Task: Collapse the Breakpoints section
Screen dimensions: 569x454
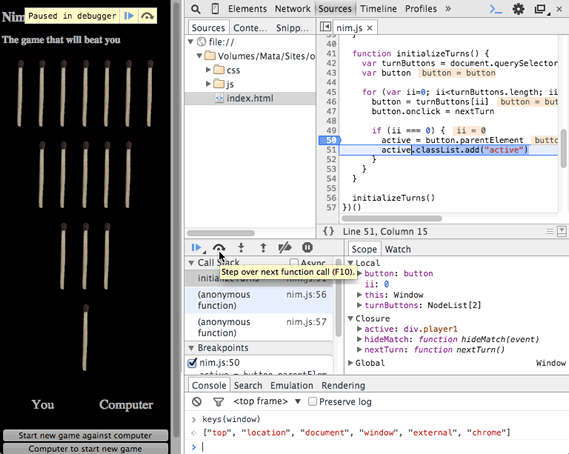Action: (191, 348)
